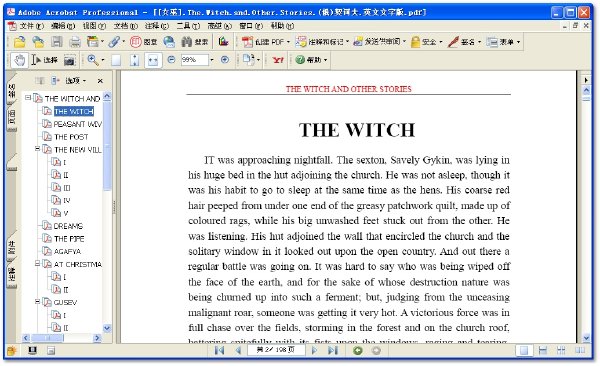Open the Forms 表单 dropdown

(504, 42)
